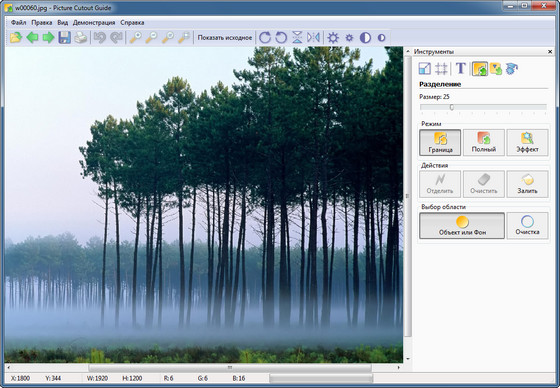
Task: Enable the Эффект mode
Action: (527, 142)
